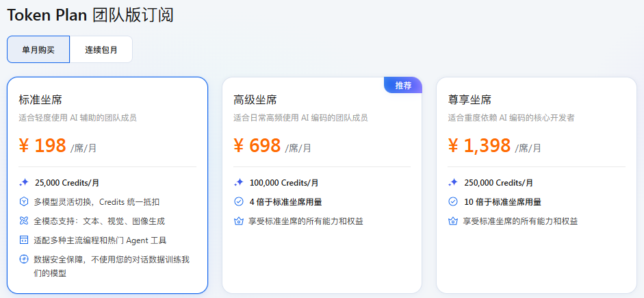The image size is (644, 298).
Task: Click the Token Plan 团队版订阅 heading
Action: tap(90, 15)
